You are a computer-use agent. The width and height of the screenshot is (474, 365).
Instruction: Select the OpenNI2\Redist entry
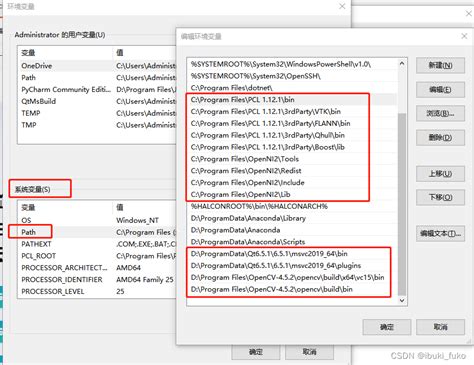pos(292,171)
